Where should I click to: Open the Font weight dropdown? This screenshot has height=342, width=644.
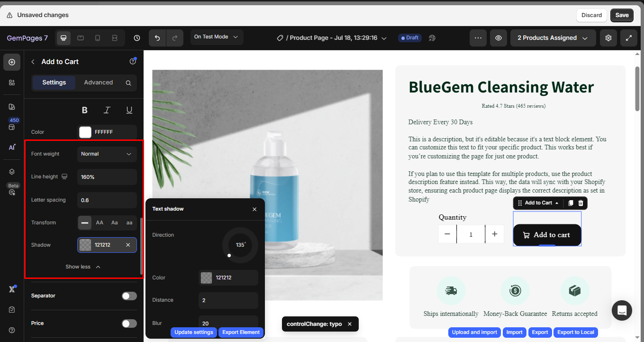tap(107, 154)
